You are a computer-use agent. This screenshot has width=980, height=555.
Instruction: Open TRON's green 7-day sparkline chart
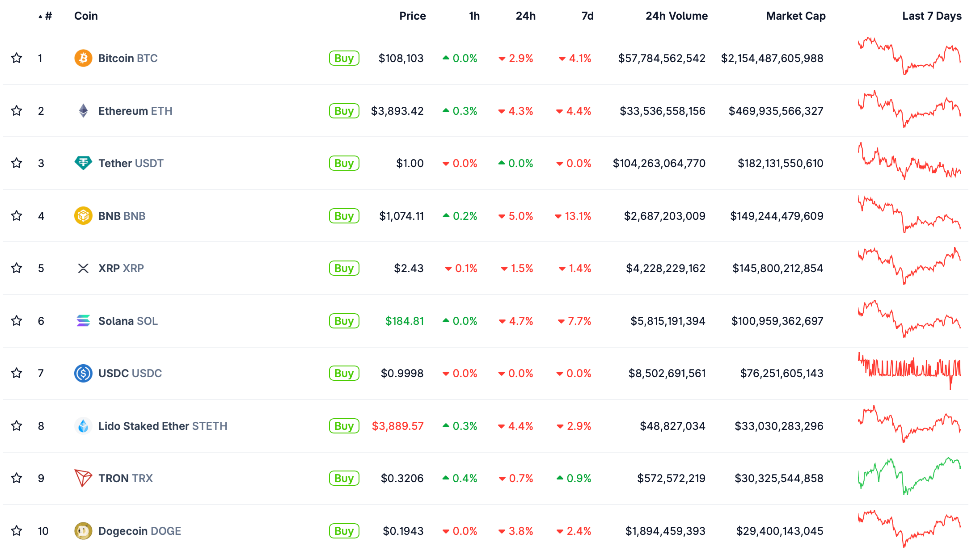[x=909, y=476]
